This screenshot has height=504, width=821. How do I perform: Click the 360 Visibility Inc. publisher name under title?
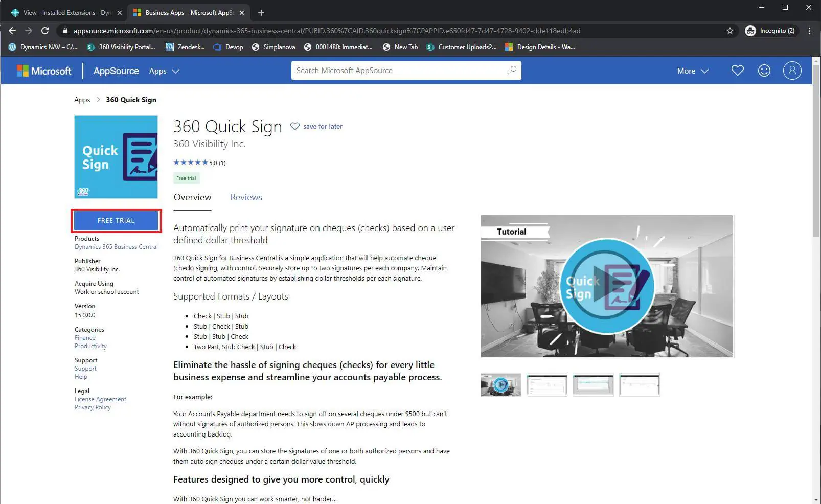209,144
